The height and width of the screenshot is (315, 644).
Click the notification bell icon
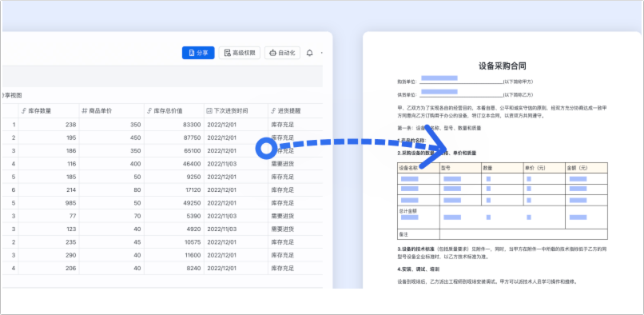pyautogui.click(x=310, y=53)
